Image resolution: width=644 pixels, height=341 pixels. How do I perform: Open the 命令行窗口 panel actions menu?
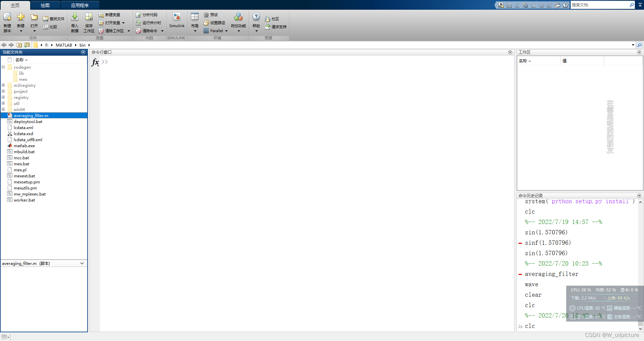pos(510,52)
